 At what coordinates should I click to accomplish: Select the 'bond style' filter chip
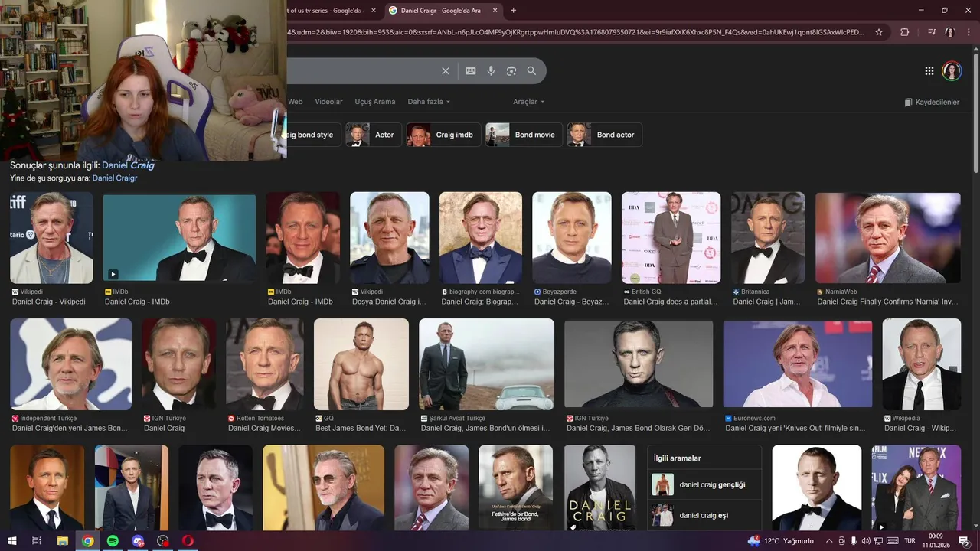click(314, 135)
